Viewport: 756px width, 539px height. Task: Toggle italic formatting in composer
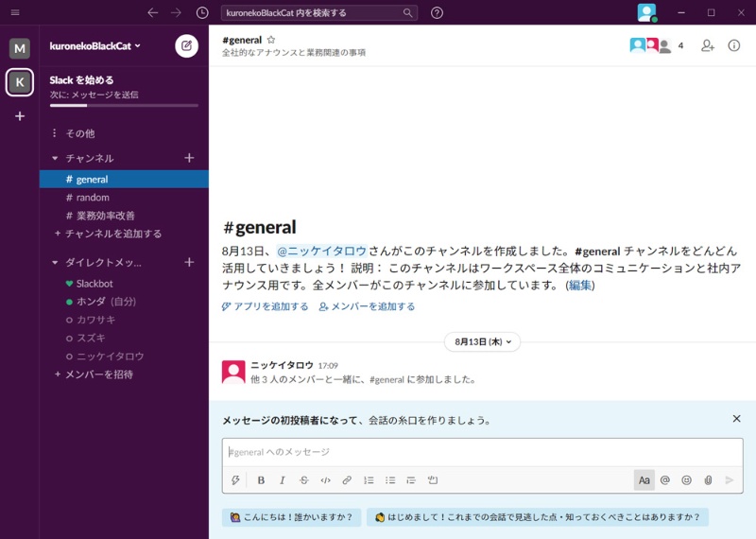[x=283, y=480]
